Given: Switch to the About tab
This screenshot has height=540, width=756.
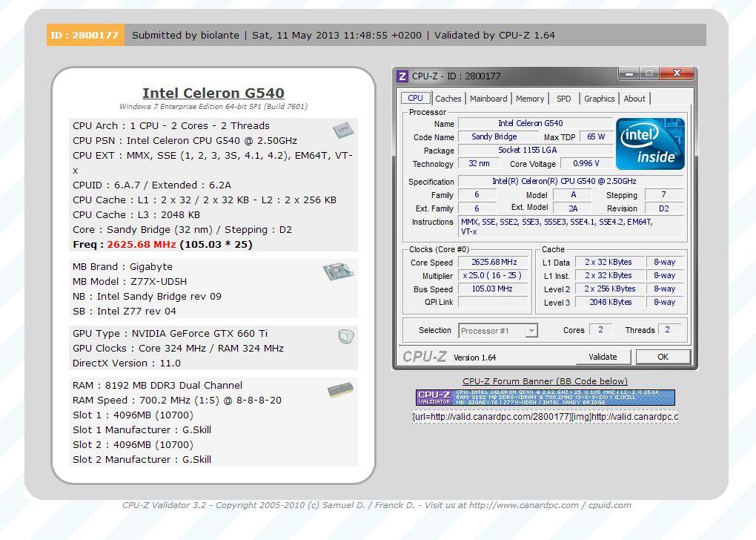Looking at the screenshot, I should coord(634,99).
